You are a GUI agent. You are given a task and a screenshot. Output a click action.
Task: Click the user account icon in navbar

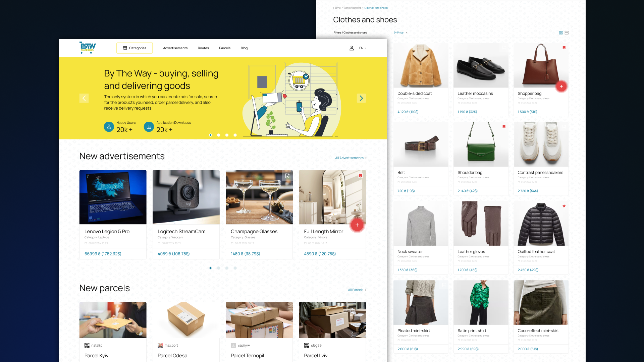[352, 48]
